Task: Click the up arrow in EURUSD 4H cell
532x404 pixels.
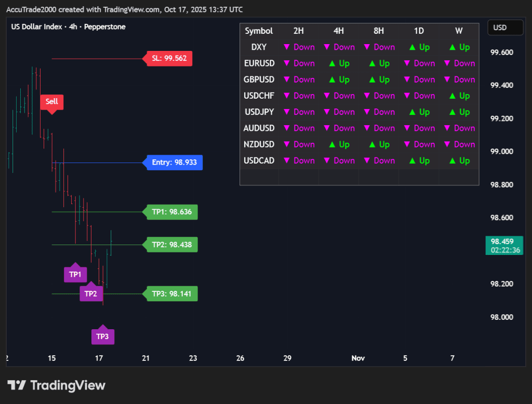Action: [x=332, y=63]
